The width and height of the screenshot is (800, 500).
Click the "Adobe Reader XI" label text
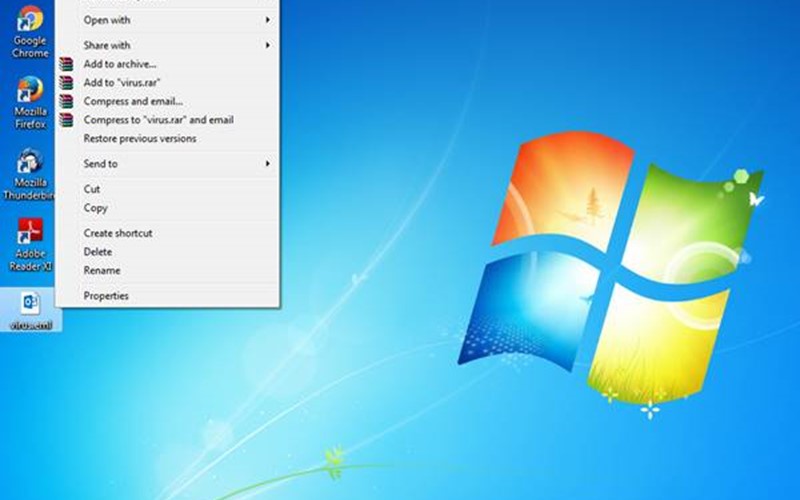click(x=31, y=260)
